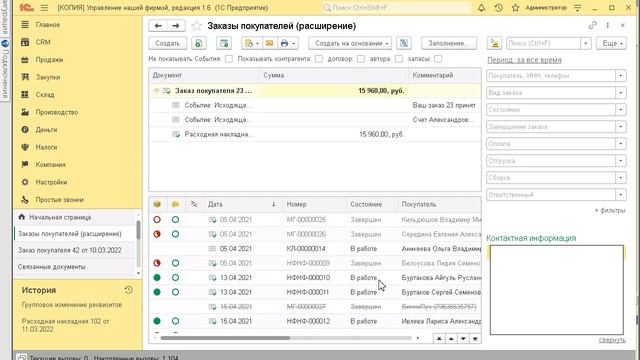Open the favorites star in the title bar

[x=516, y=8]
